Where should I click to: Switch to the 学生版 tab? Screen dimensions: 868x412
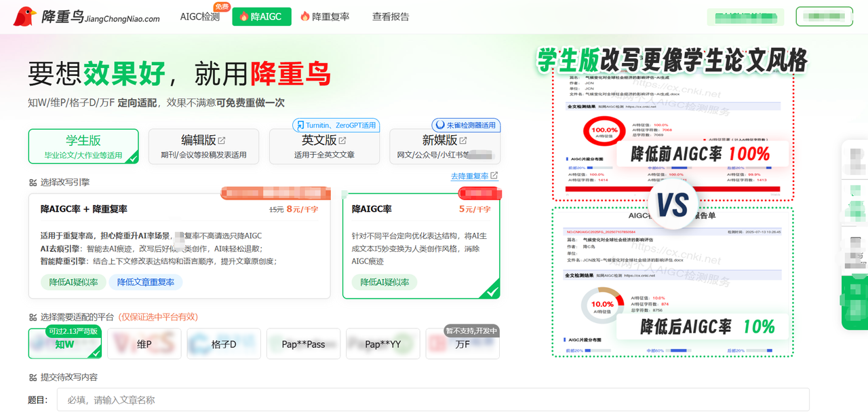[83, 147]
